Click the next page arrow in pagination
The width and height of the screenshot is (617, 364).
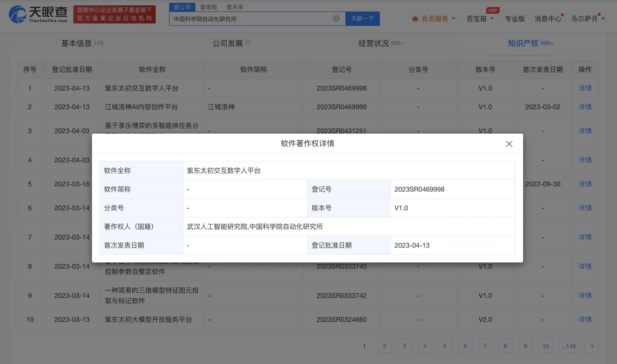coord(592,346)
